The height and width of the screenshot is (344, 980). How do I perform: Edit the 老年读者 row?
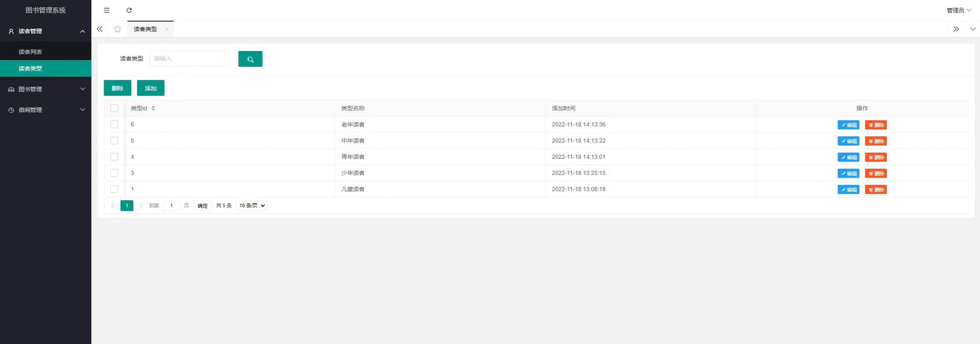pyautogui.click(x=849, y=125)
